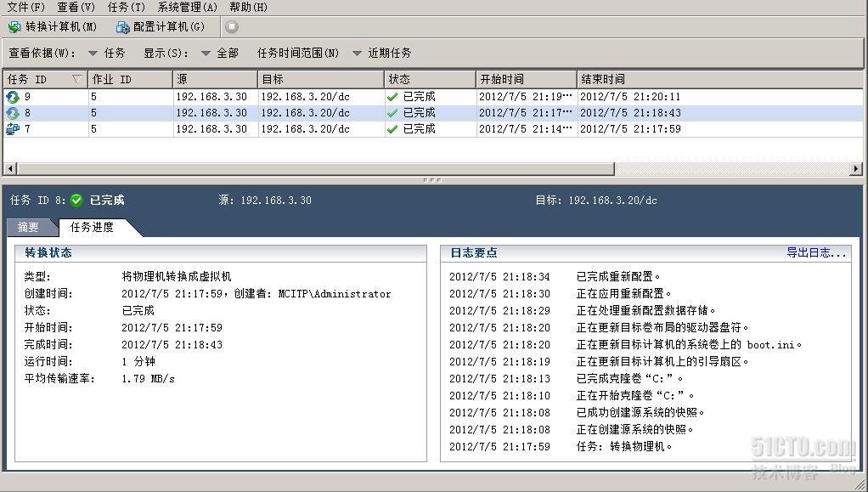Click the 结束时间 column header
868x492 pixels.
point(719,79)
